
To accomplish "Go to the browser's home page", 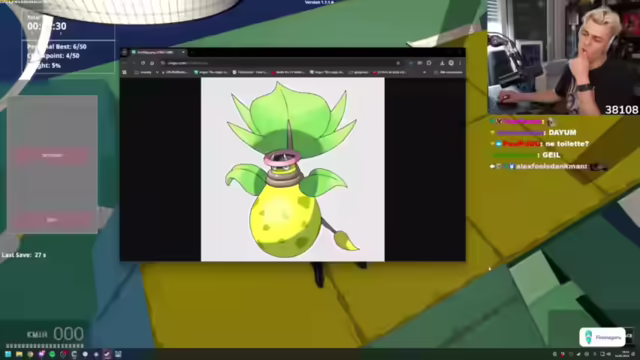I will coord(152,63).
